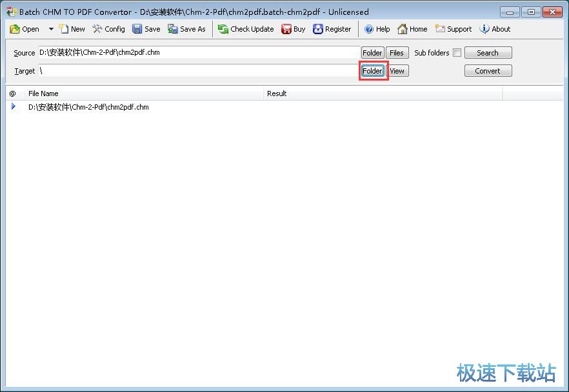
Task: Expand the chm2pdf.chm list entry
Action: pos(14,107)
